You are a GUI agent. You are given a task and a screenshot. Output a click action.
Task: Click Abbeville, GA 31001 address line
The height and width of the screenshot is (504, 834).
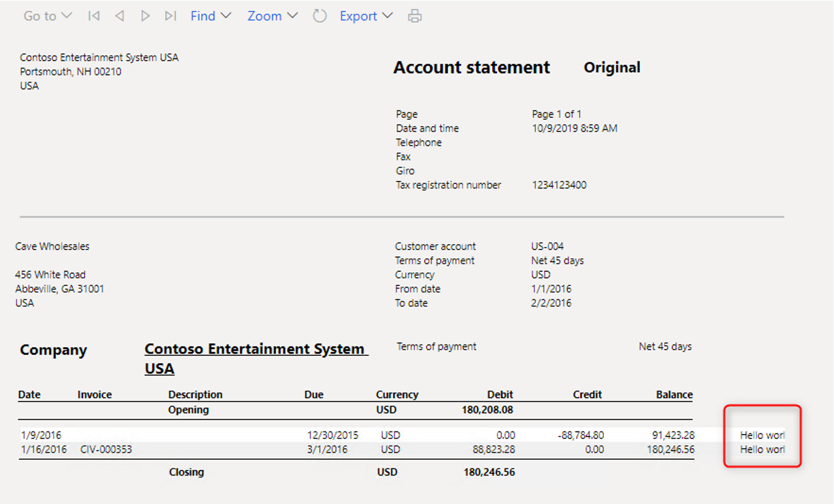(x=60, y=289)
